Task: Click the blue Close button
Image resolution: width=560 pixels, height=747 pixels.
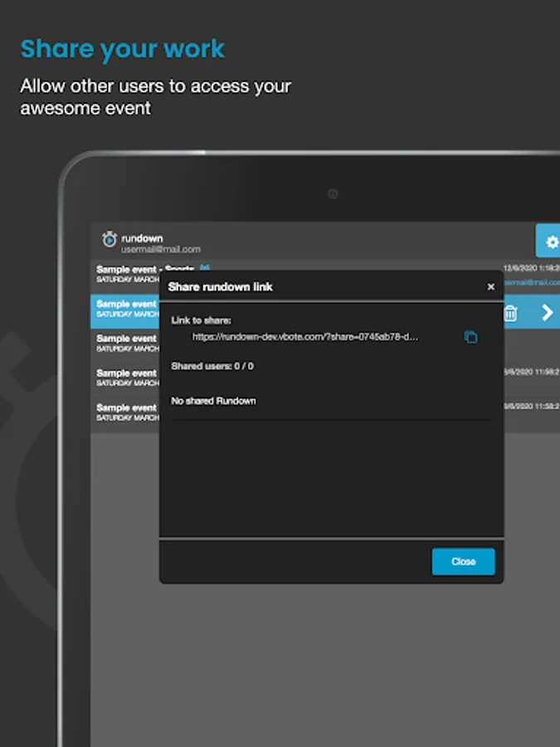Action: [x=463, y=562]
